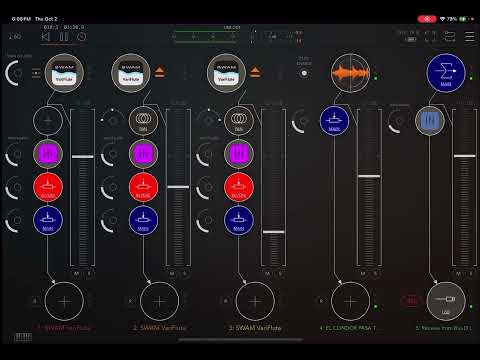The width and height of the screenshot is (480, 360).
Task: Tap channel 5 volume fader handle
Action: point(465,156)
